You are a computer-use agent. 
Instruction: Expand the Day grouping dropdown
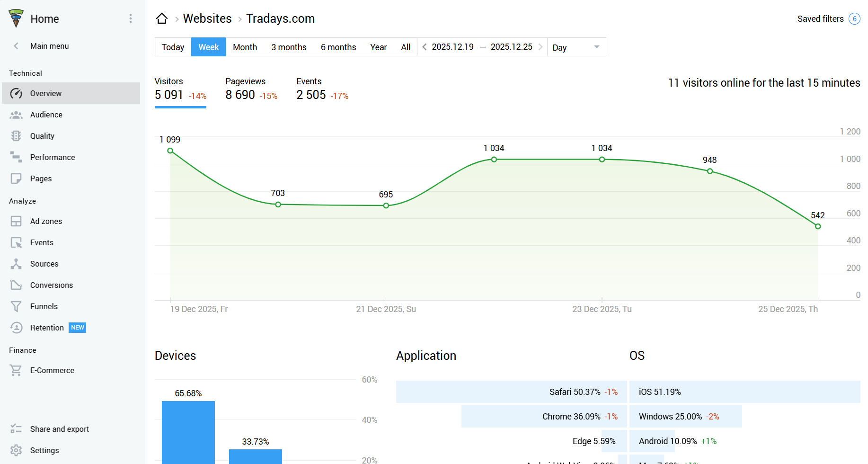point(576,47)
